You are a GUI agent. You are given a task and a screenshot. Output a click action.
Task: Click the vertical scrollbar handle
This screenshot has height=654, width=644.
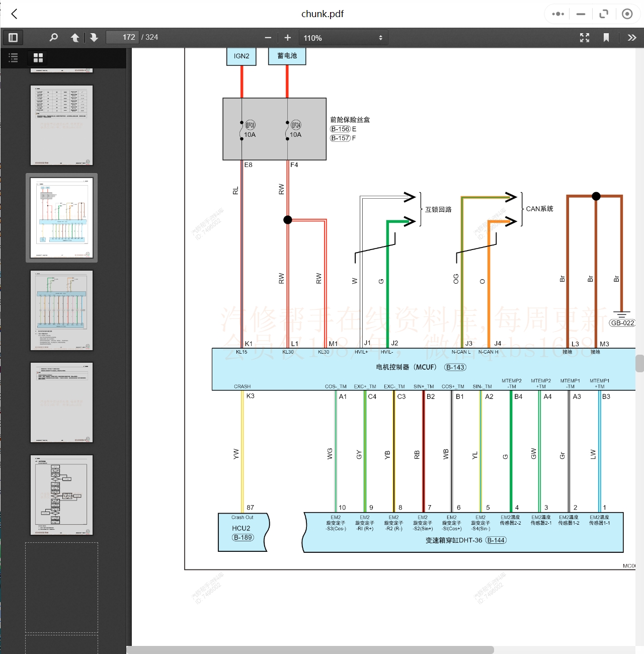point(639,363)
